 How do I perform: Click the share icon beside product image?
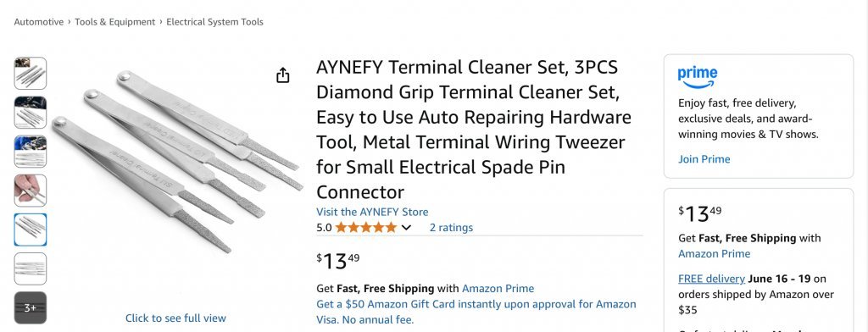coord(283,75)
